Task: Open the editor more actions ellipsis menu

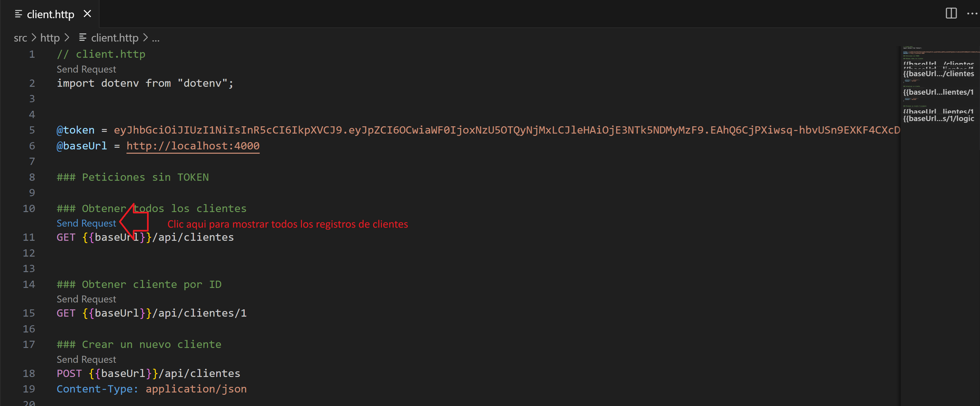Action: 972,13
